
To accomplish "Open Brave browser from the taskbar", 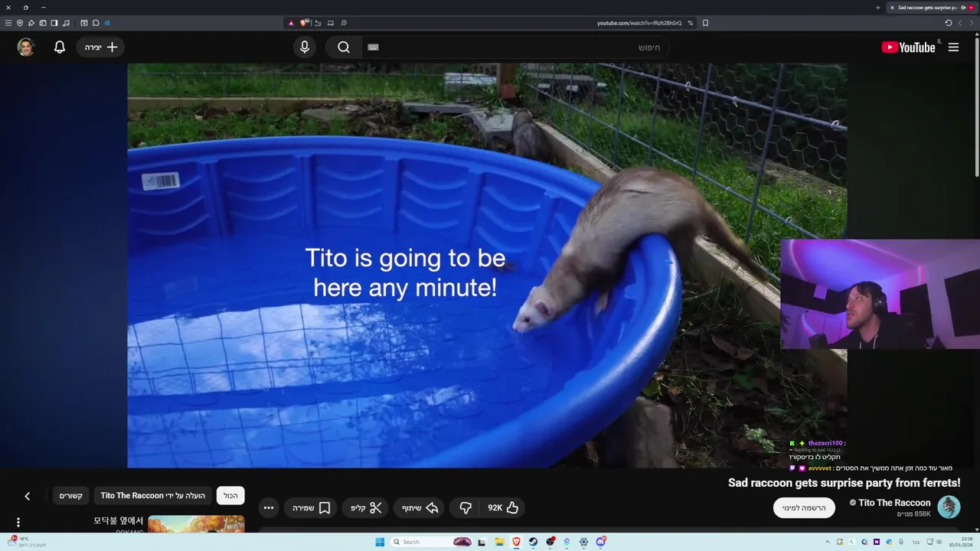I will coord(516,542).
